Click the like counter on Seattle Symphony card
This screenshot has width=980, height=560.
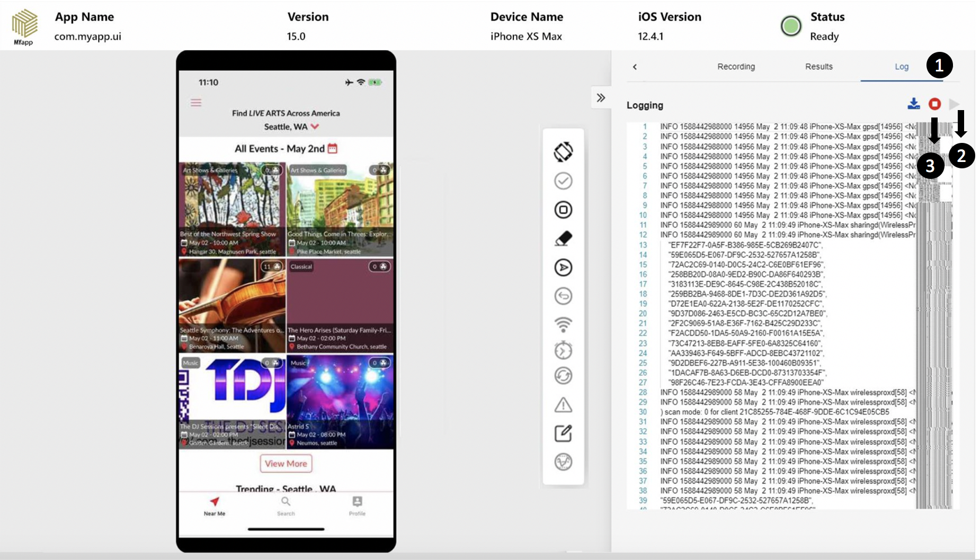272,267
